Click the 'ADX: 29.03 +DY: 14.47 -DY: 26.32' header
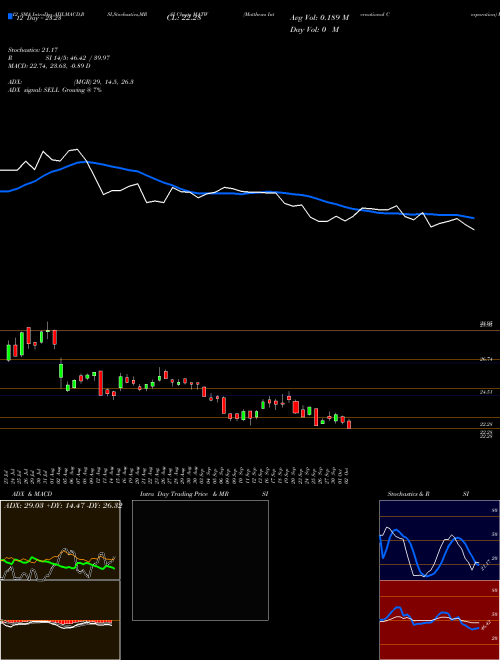 pos(63,505)
